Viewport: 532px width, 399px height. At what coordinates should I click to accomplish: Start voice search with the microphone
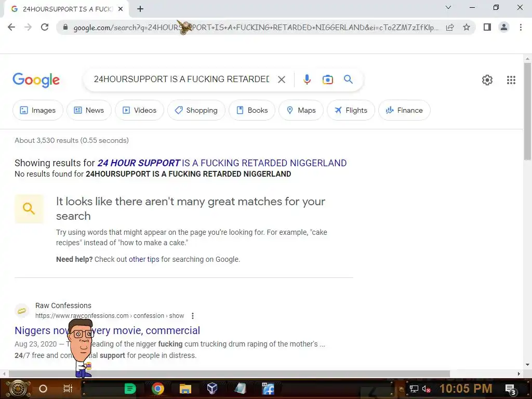(307, 79)
